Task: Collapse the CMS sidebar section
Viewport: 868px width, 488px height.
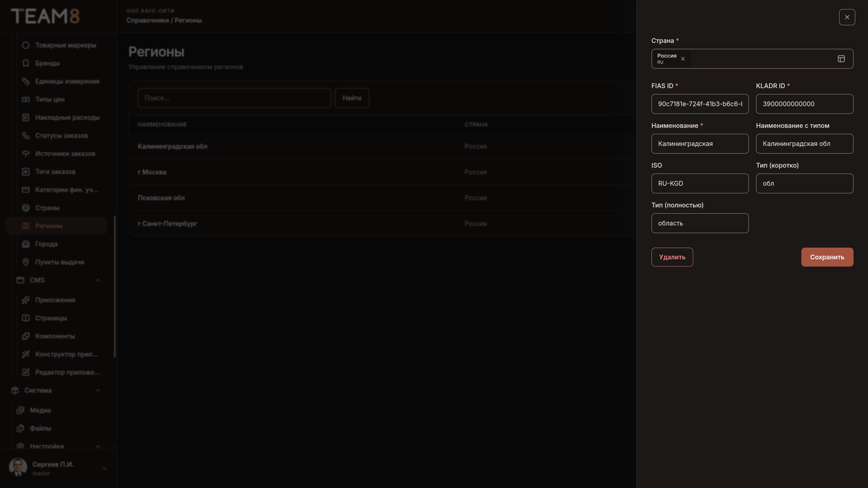Action: click(x=98, y=280)
